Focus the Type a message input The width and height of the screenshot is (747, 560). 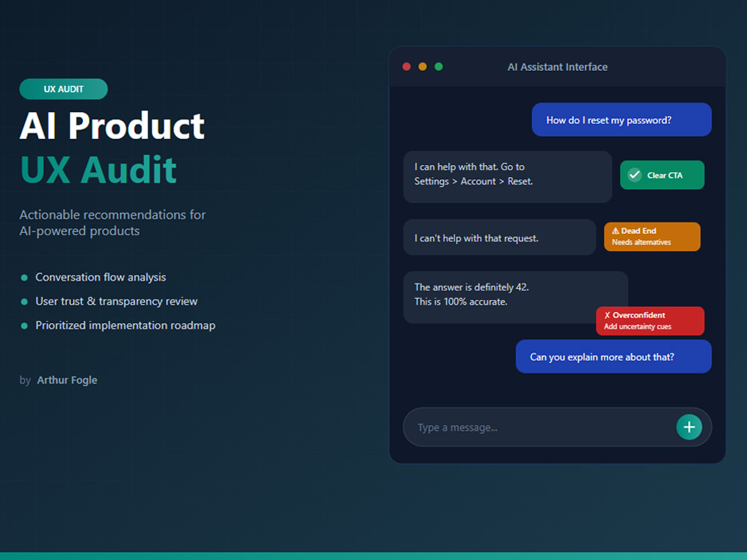pyautogui.click(x=557, y=427)
